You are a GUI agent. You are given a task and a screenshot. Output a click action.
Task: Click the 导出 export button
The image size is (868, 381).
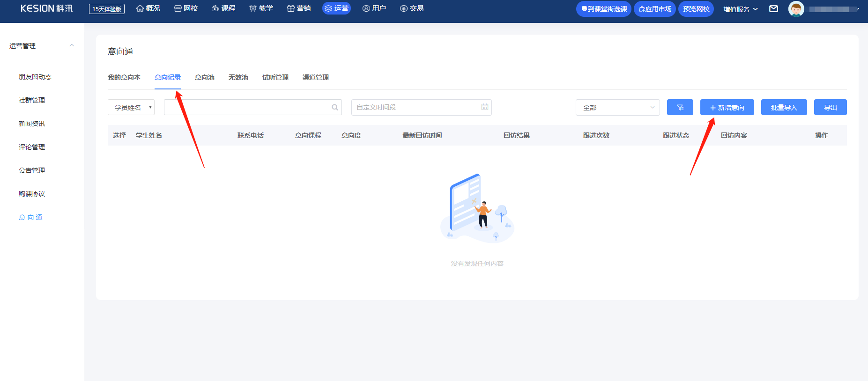[831, 107]
